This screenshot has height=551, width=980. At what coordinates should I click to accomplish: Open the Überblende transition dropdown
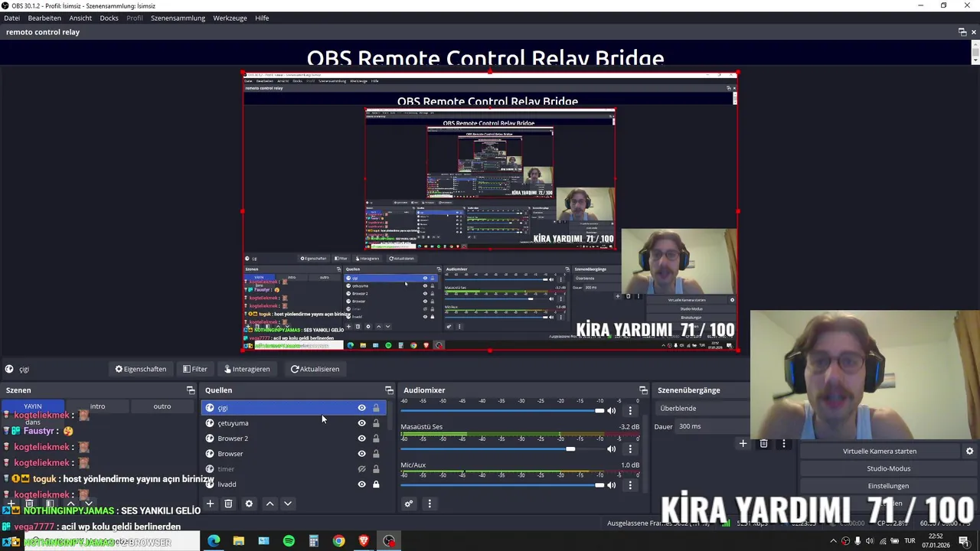coord(702,409)
